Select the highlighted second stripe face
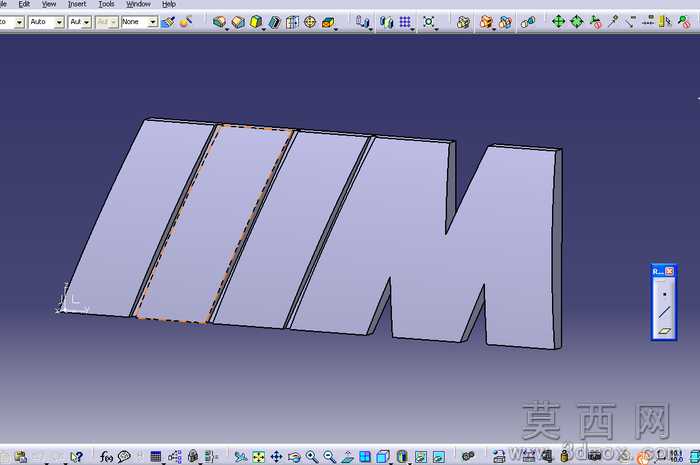This screenshot has width=700, height=465. tap(214, 225)
